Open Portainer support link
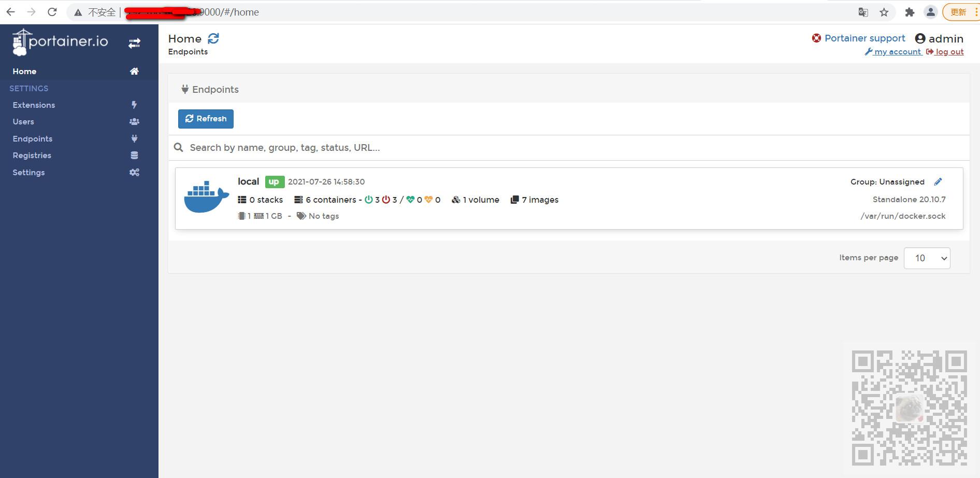Viewport: 980px width, 478px height. pyautogui.click(x=864, y=38)
